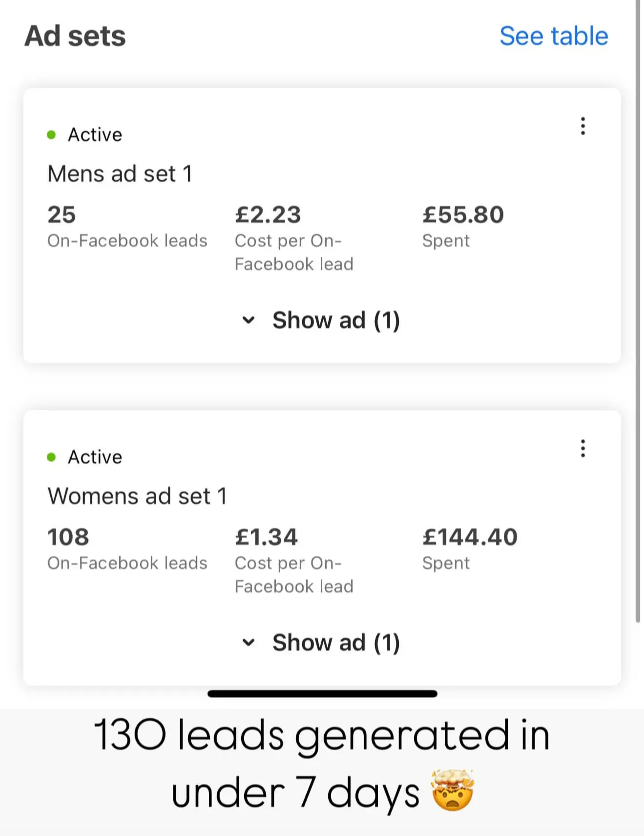Open three-dot menu for Womens ad set 1
Screen dimensions: 644x836
[582, 448]
